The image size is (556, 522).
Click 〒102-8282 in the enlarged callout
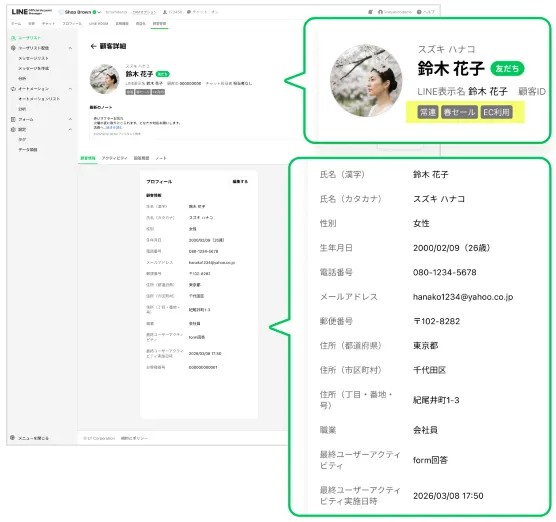point(437,321)
